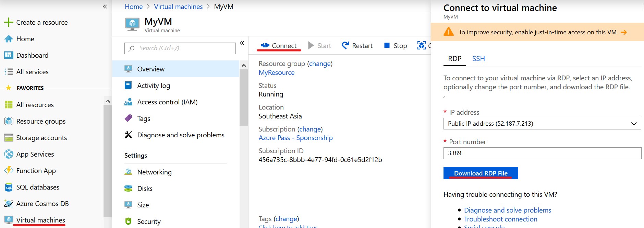
Task: Click change next to Resource group
Action: pos(320,64)
